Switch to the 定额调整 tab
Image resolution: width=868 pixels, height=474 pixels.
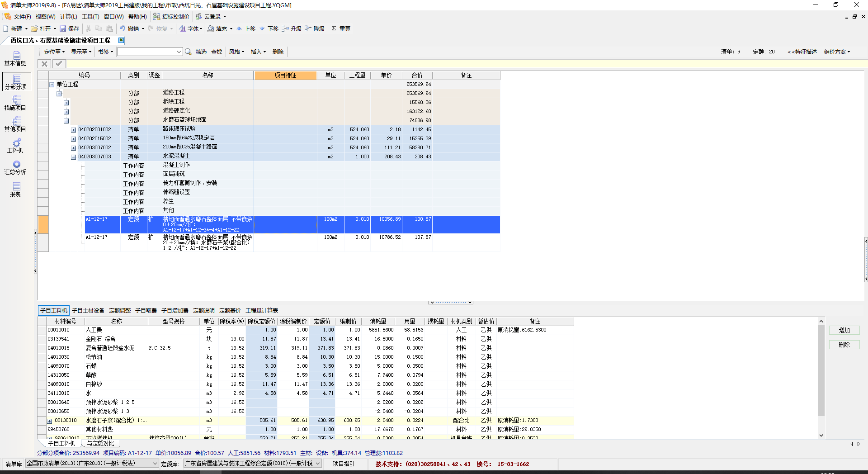(120, 311)
